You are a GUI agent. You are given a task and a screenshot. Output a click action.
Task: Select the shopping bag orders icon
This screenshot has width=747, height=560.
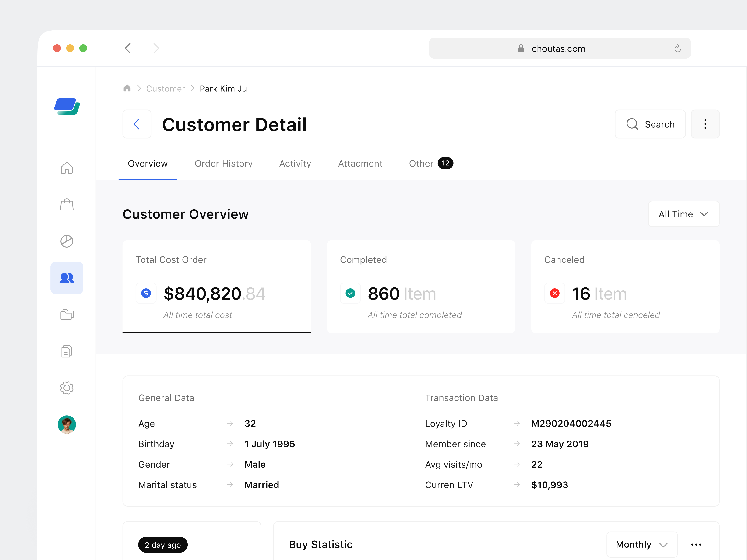click(67, 205)
